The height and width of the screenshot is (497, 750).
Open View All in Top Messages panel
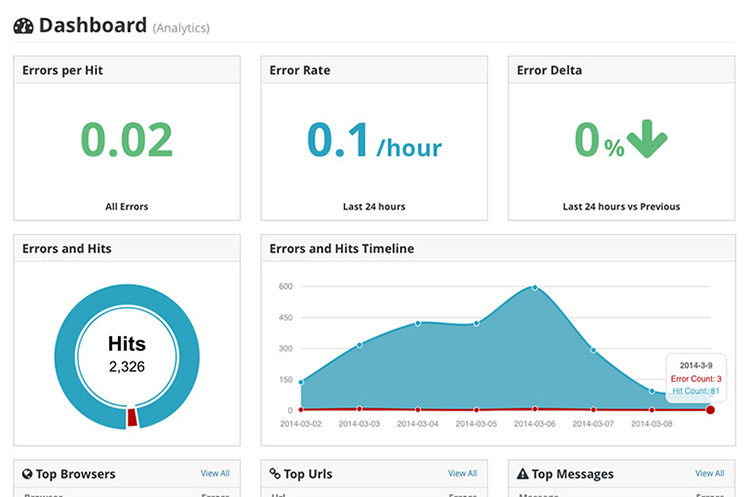pos(710,473)
